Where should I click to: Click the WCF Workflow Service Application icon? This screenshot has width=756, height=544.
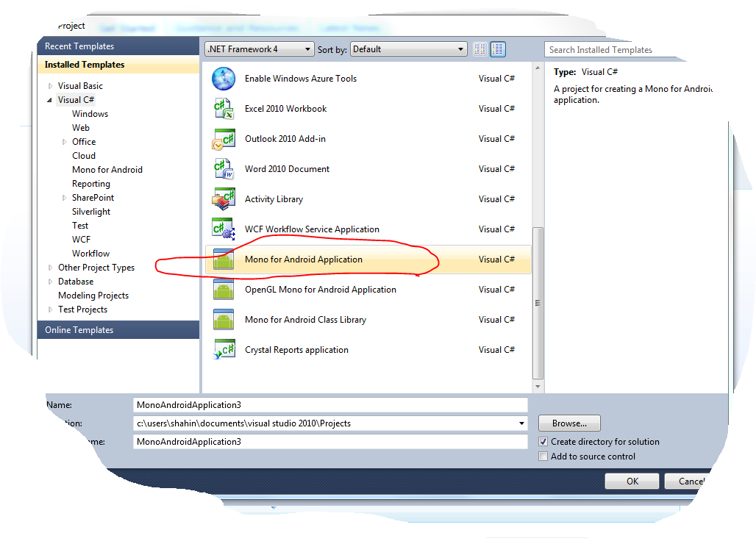(x=224, y=229)
